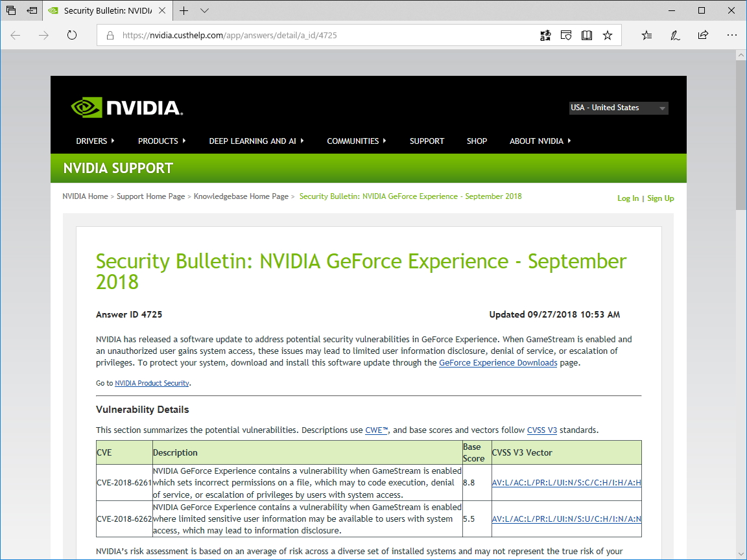The height and width of the screenshot is (560, 747).
Task: Expand the COMMUNITIES menu
Action: (x=357, y=141)
